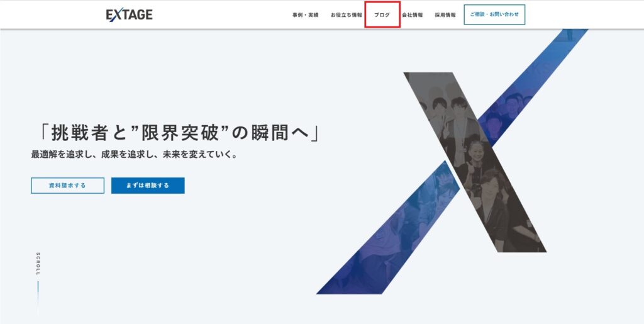
Task: Open the お役立ち情報 menu item
Action: click(x=347, y=14)
